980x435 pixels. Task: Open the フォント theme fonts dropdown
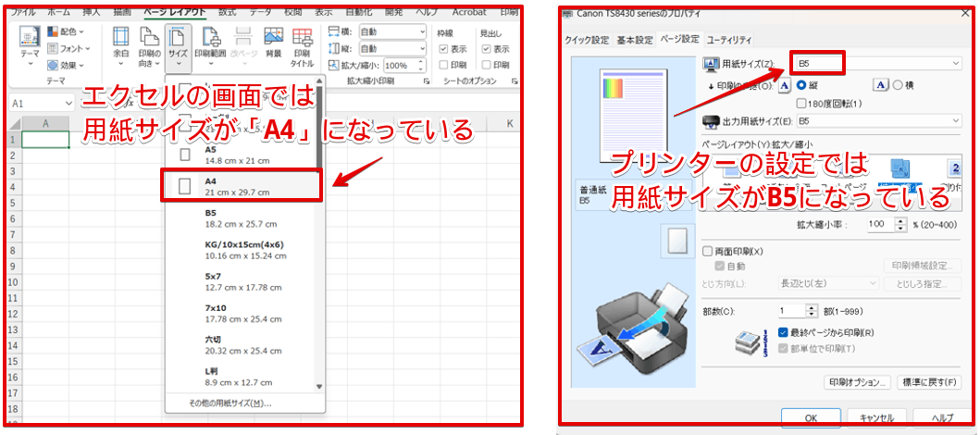[68, 48]
